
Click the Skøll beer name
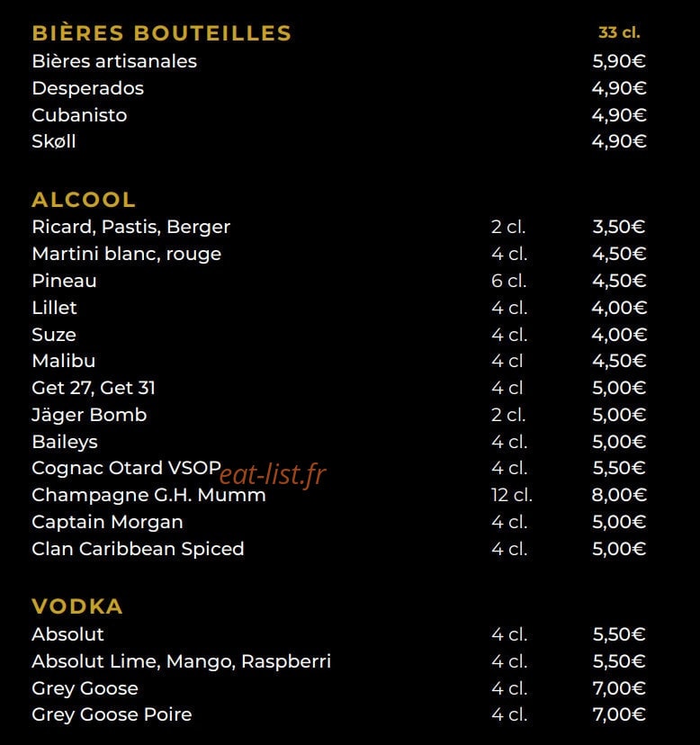pyautogui.click(x=54, y=141)
